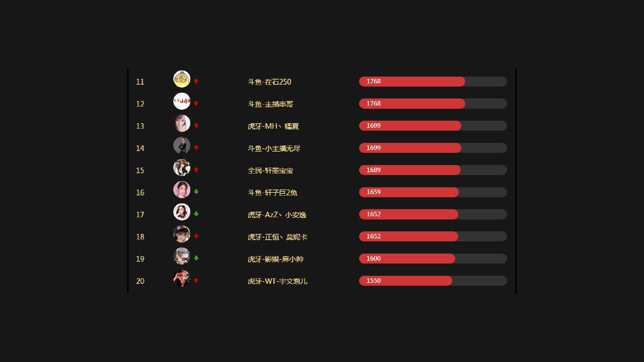Click the green down arrow on rank 16

tap(196, 192)
